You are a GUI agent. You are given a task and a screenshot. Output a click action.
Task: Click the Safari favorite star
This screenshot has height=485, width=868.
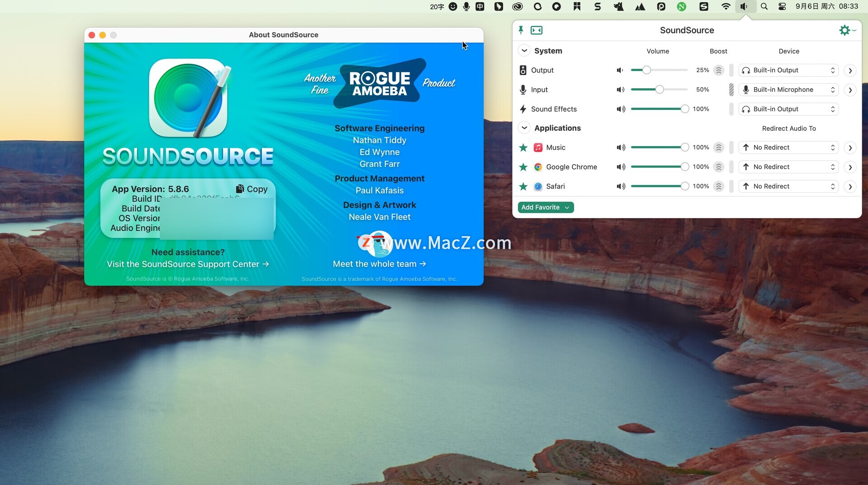coord(523,186)
